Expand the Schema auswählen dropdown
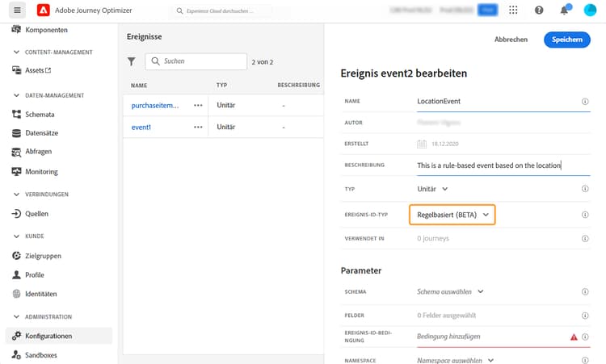 (x=450, y=291)
